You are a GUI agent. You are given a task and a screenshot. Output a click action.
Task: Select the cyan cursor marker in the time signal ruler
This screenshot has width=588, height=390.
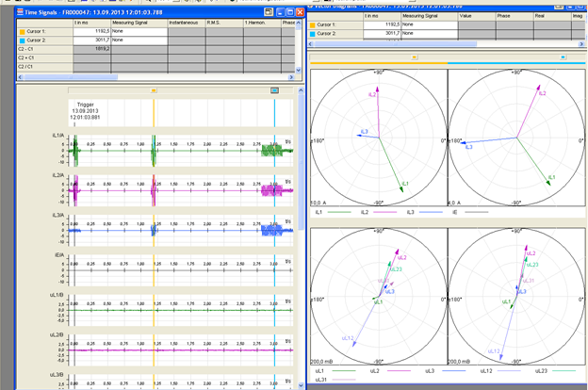click(274, 90)
